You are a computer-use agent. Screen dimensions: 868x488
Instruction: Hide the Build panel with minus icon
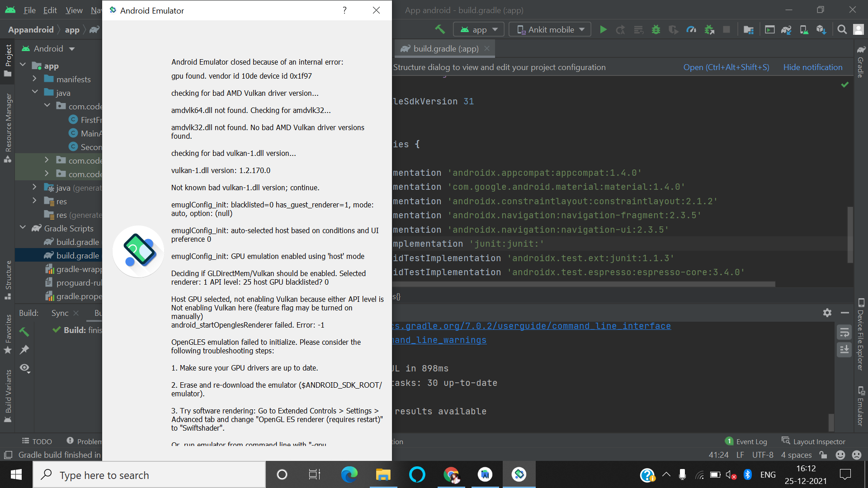point(845,313)
